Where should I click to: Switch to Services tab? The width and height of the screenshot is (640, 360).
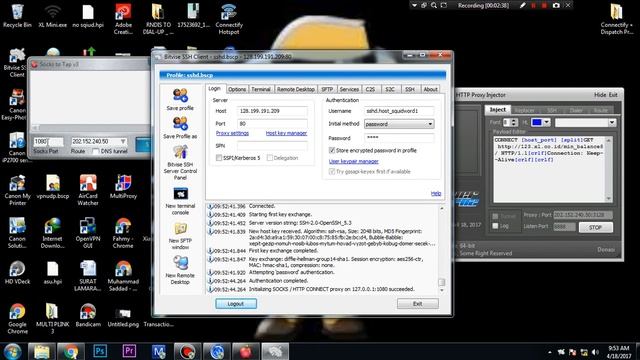tap(349, 89)
